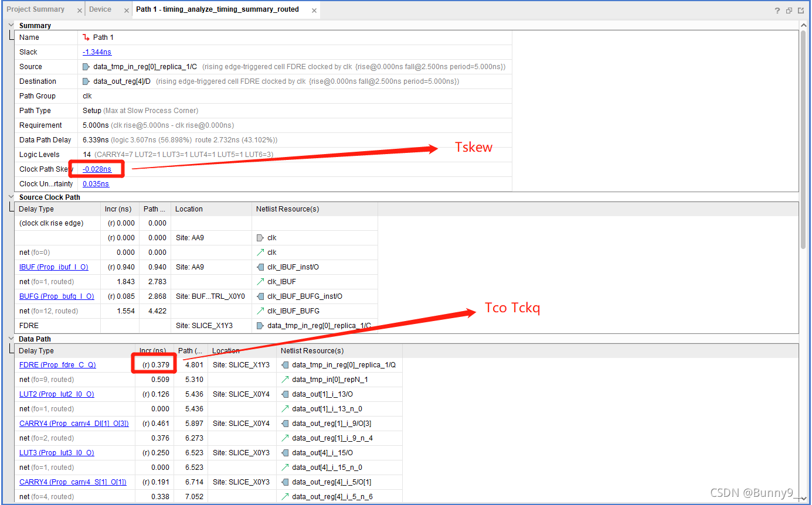Open BUFG (Prop_bufg_I_O) delay link
Image resolution: width=812 pixels, height=505 pixels.
(x=56, y=296)
